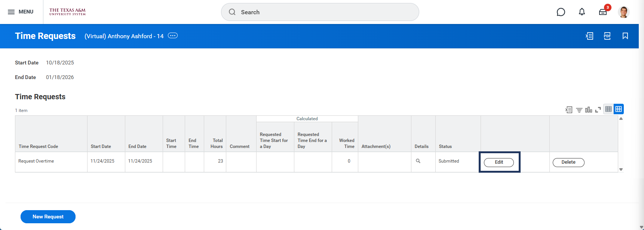Export page as PDF
The width and height of the screenshot is (644, 230).
click(607, 36)
